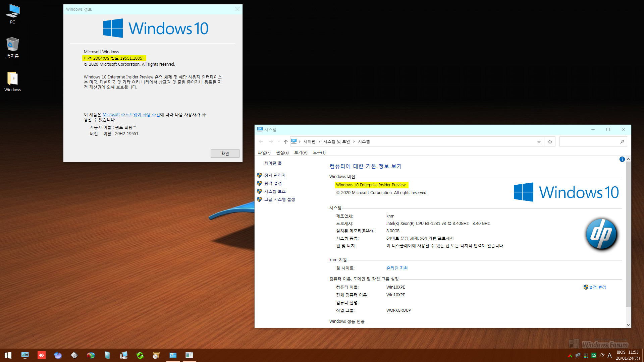This screenshot has width=644, height=362.
Task: Click the green 15 tray icon
Action: [594, 355]
